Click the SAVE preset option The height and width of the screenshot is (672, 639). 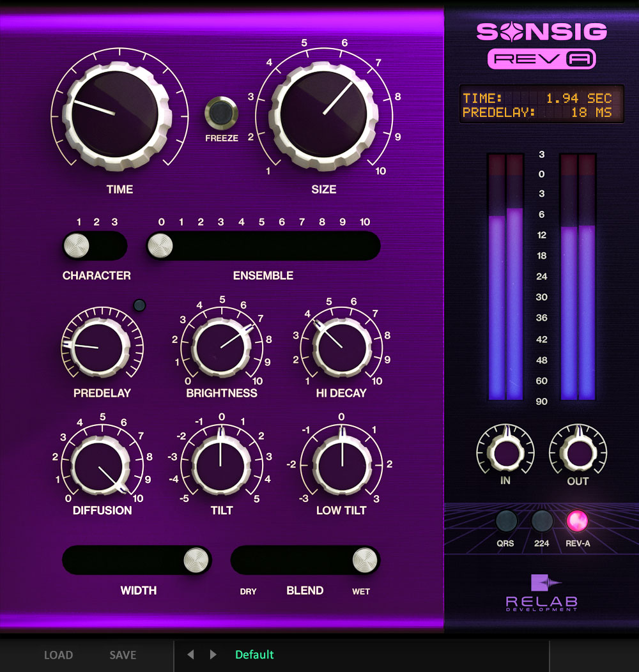122,655
